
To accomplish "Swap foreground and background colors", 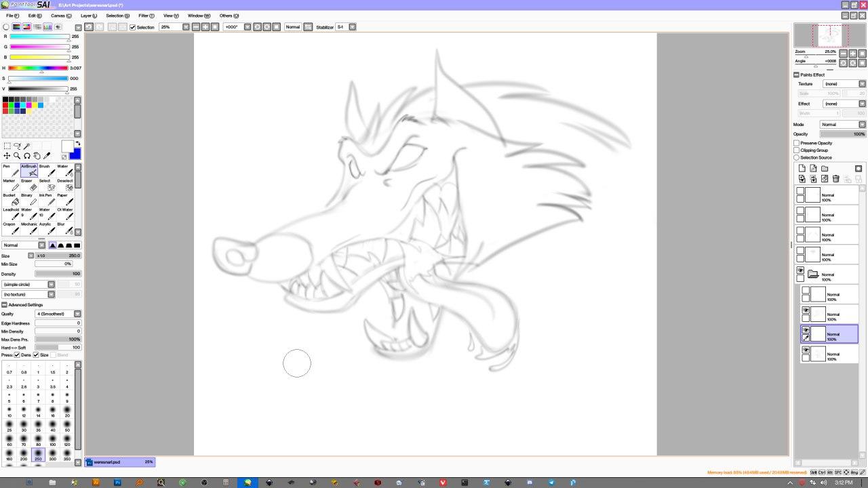I will (77, 144).
